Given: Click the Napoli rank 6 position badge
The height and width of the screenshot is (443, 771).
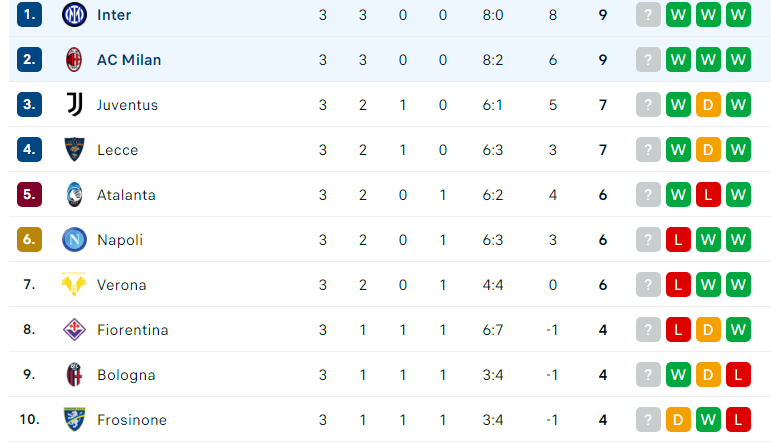Looking at the screenshot, I should coord(30,239).
